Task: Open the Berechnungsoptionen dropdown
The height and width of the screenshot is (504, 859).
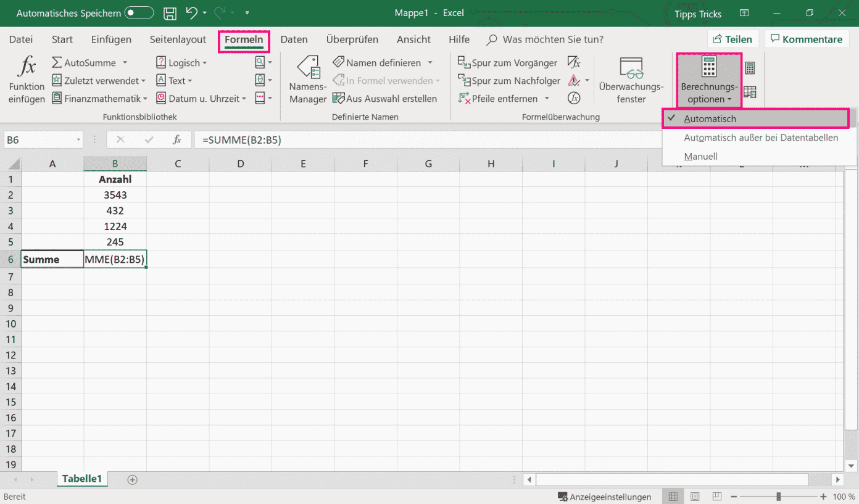Action: click(x=708, y=80)
